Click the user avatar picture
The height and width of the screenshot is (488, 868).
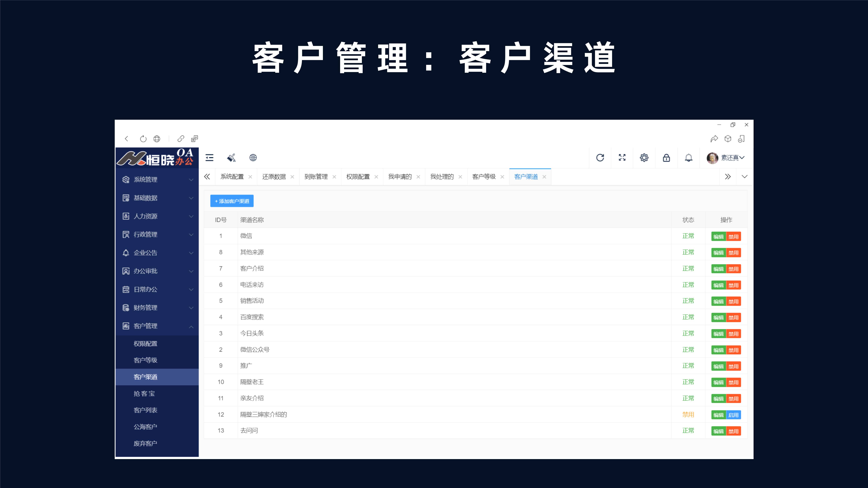712,158
